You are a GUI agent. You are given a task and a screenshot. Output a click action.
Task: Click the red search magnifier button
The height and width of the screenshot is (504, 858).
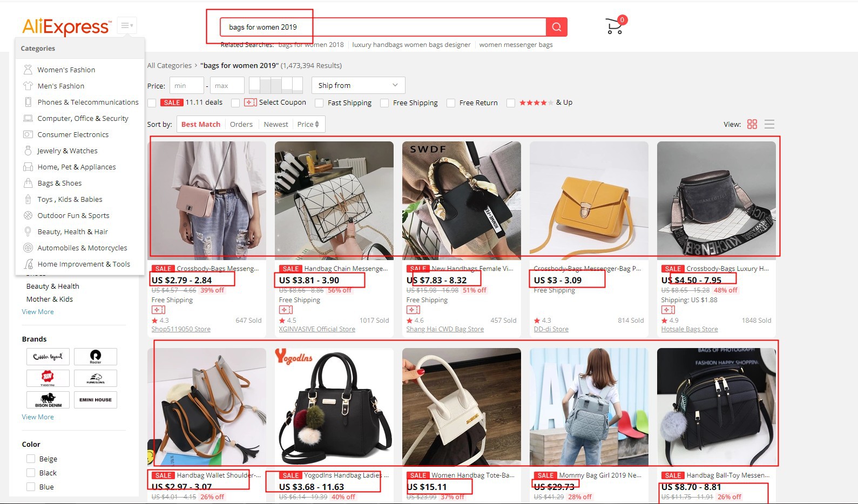(557, 27)
